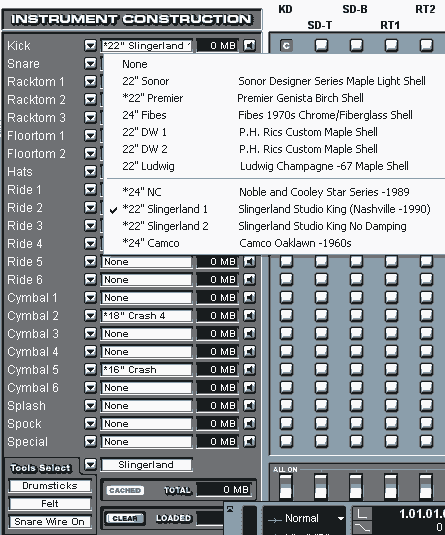
Task: Audition Ride 5 with its speaker icon
Action: point(249,262)
